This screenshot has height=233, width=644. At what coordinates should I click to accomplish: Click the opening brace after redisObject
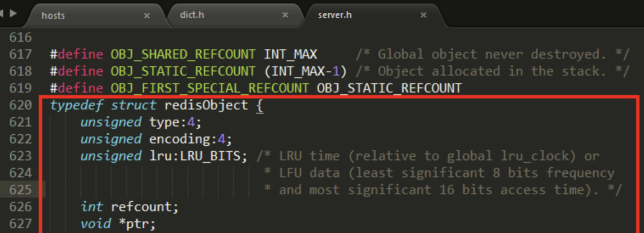[260, 105]
